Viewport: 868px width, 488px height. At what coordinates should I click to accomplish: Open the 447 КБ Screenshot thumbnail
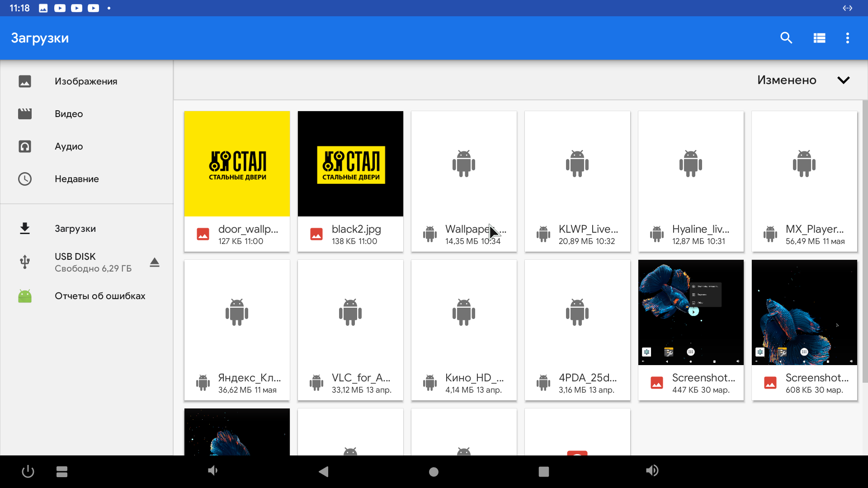tap(691, 312)
